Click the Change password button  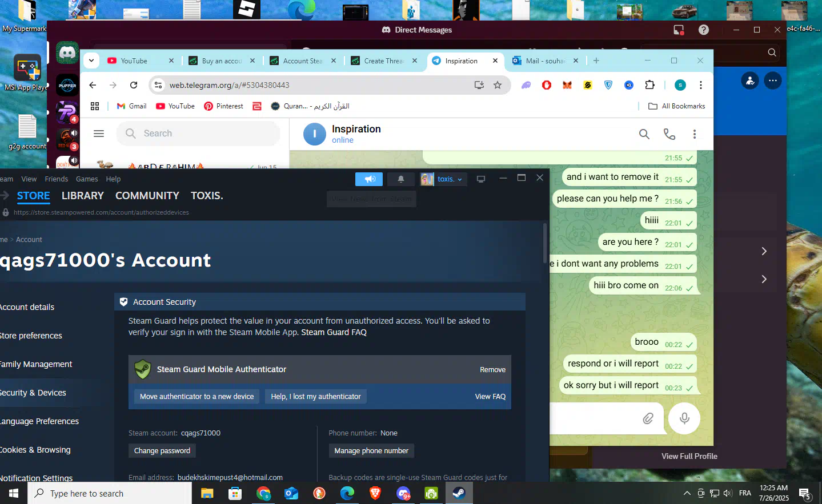162,451
